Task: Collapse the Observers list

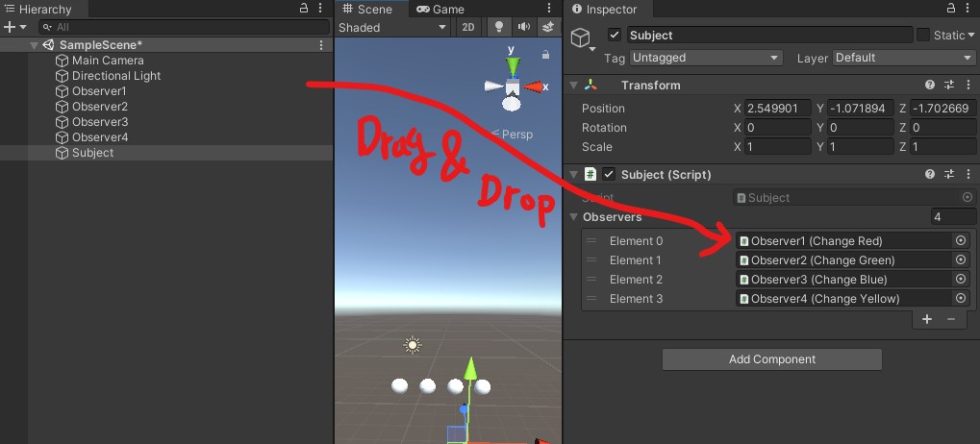Action: pos(573,217)
